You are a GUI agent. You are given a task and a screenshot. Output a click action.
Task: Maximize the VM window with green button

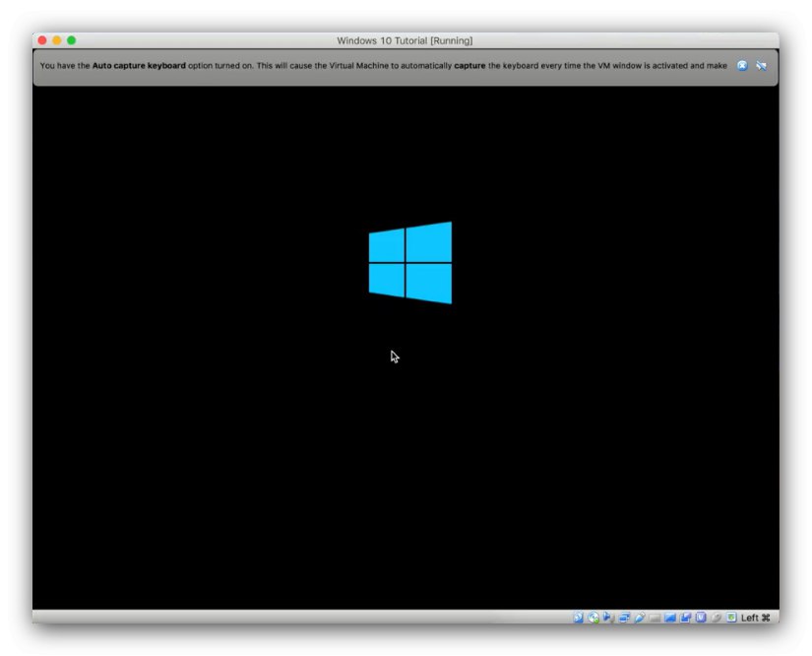[x=72, y=40]
